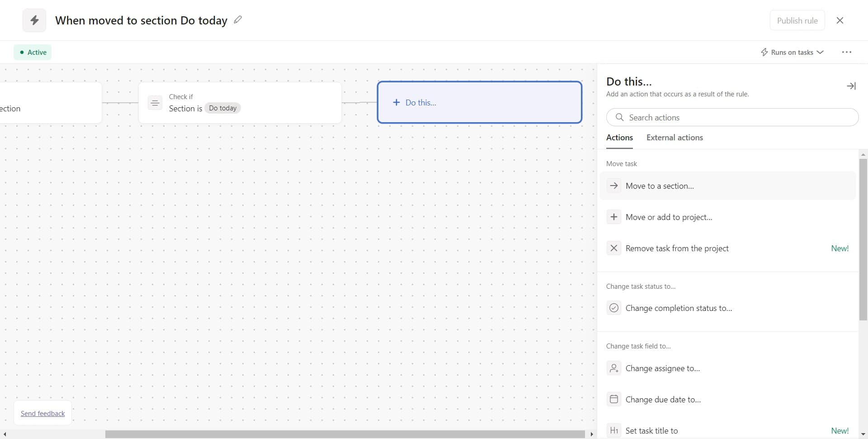
Task: Switch to the External actions tab
Action: tap(675, 138)
